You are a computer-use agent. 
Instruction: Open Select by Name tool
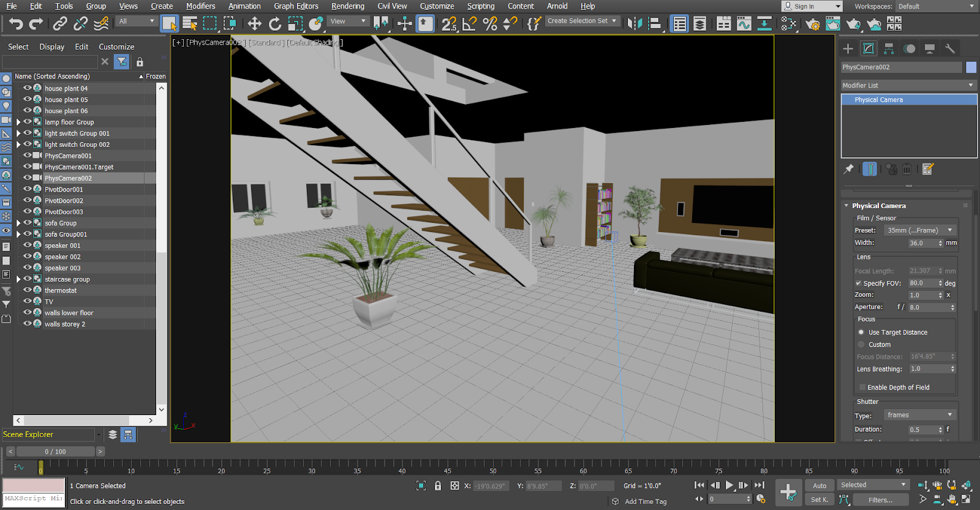tap(190, 24)
